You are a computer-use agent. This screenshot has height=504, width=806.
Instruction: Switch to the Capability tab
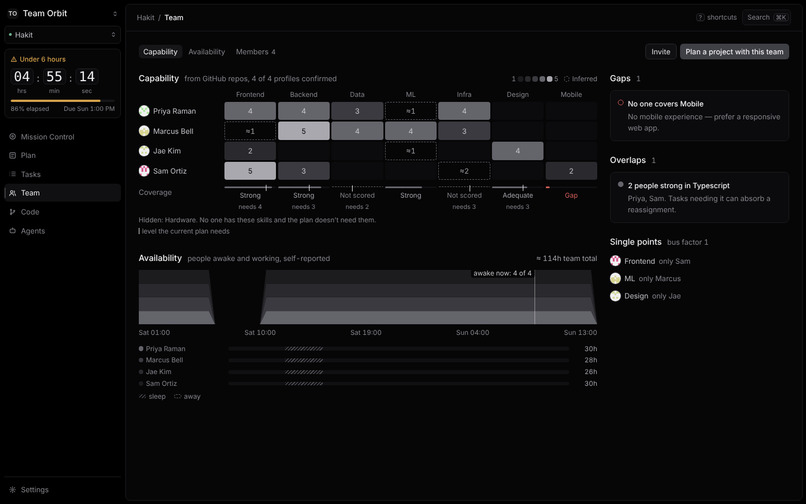(x=160, y=52)
